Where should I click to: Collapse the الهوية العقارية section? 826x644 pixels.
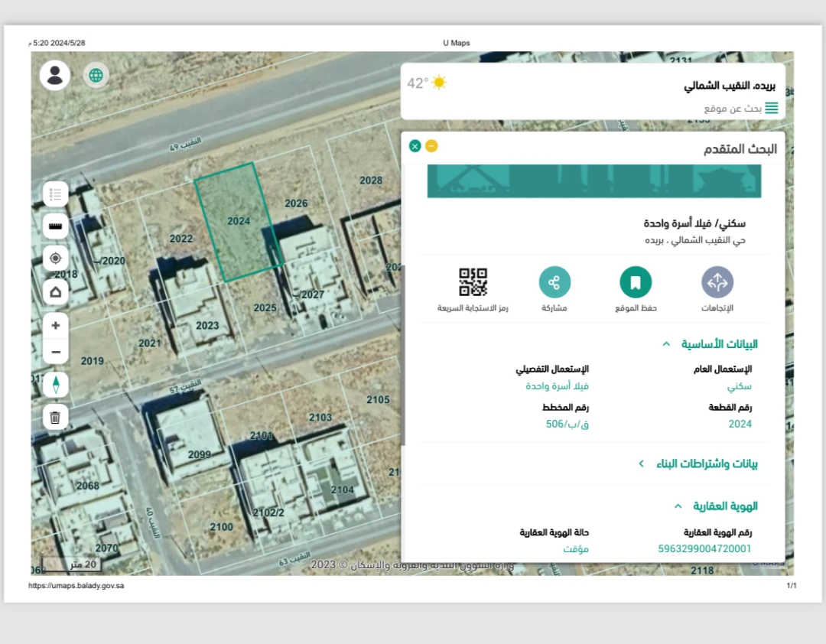point(678,506)
